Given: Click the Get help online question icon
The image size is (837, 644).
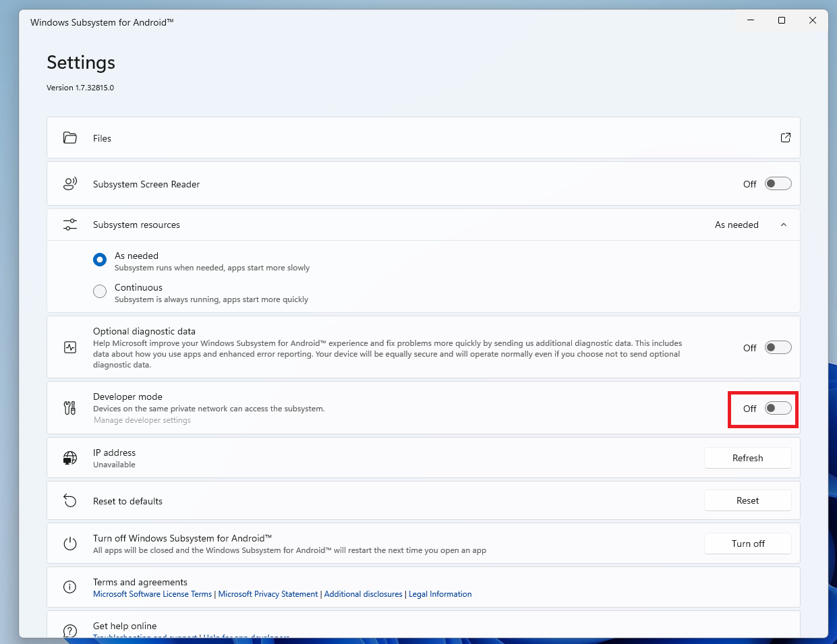Looking at the screenshot, I should point(70,631).
